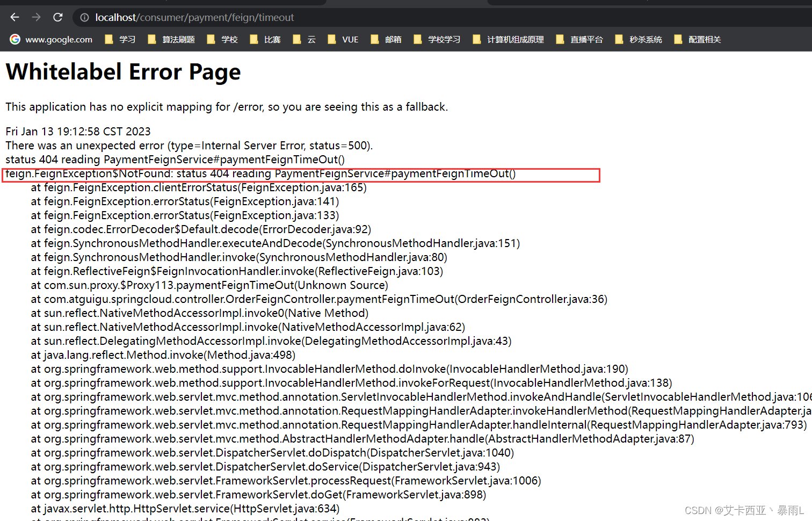Click the FrameworkServlet.doGet trace line
This screenshot has height=521, width=812.
258,495
